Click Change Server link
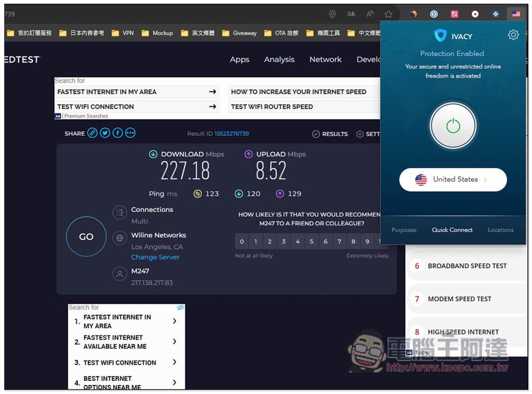The width and height of the screenshot is (532, 394). pyautogui.click(x=155, y=257)
